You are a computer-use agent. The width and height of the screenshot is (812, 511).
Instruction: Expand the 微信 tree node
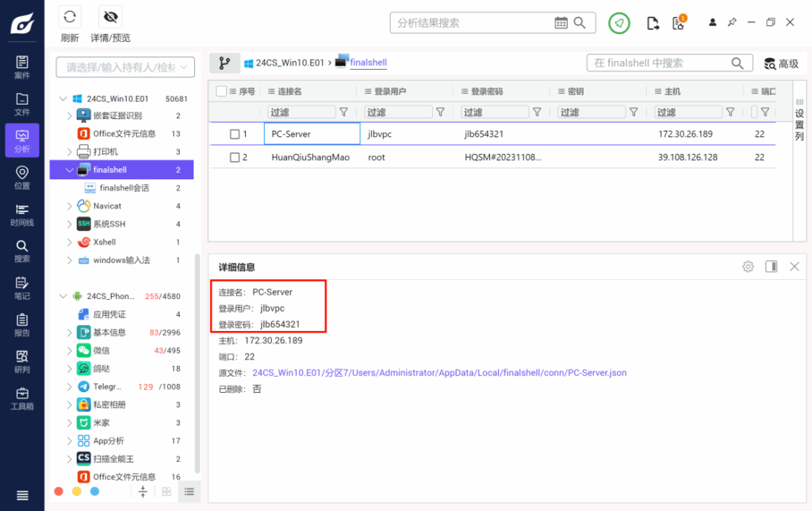pos(69,351)
